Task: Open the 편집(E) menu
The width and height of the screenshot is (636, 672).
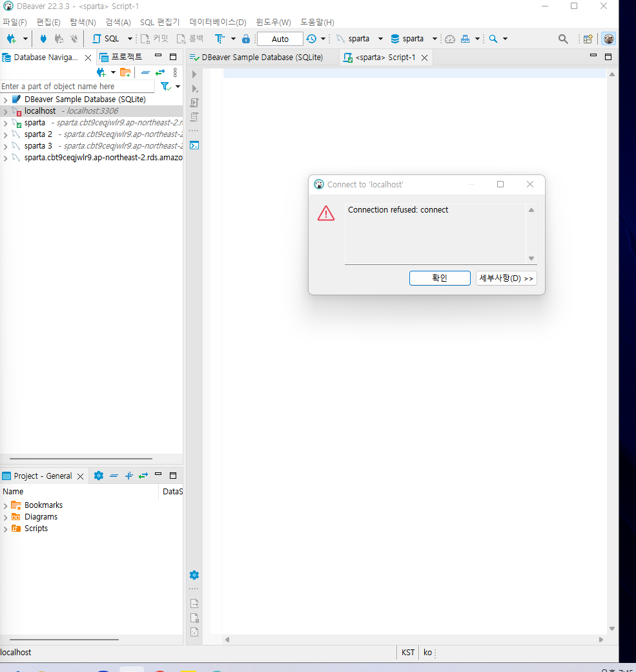Action: [48, 22]
